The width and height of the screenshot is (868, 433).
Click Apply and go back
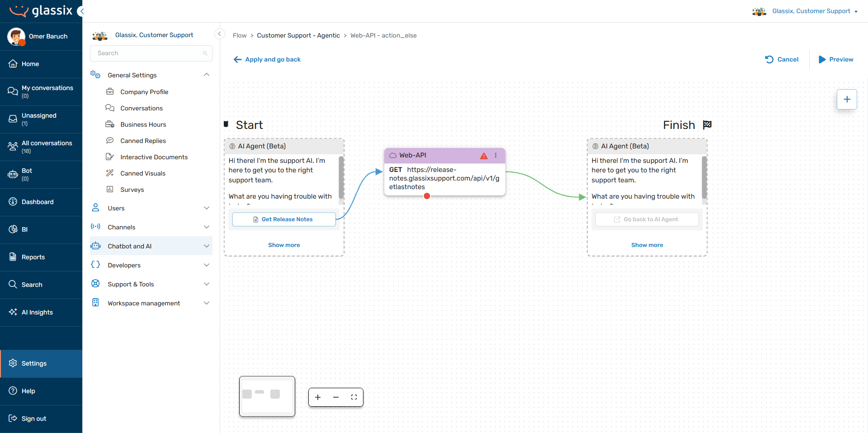pos(267,59)
